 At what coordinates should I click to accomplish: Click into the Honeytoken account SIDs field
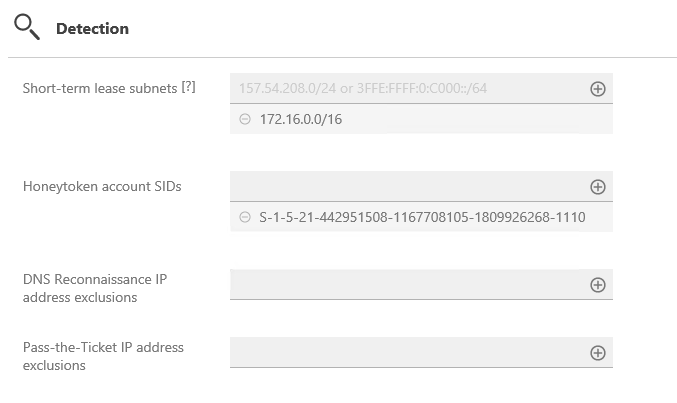409,187
